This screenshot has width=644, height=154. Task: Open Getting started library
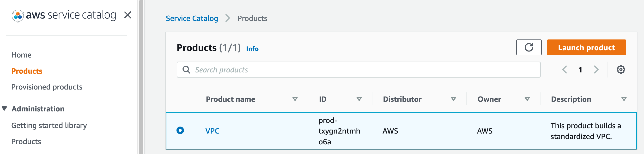pos(49,125)
